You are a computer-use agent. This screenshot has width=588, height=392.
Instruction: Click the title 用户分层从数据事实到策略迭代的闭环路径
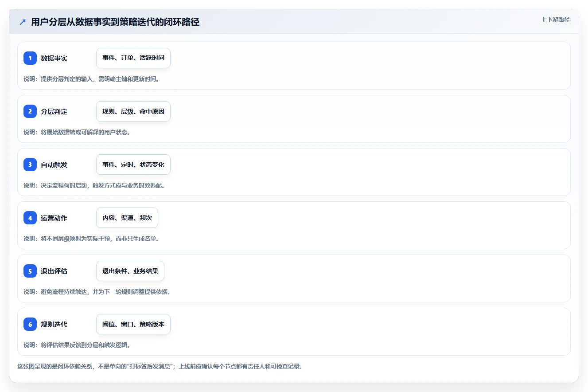115,22
